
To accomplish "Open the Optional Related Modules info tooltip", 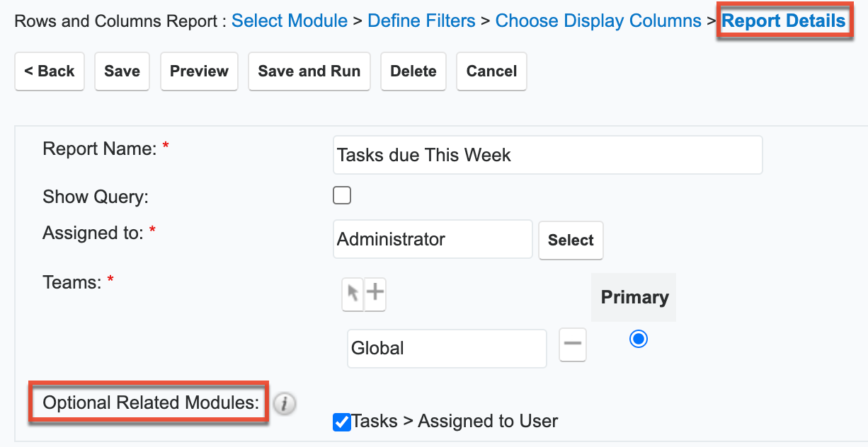I will tap(285, 404).
